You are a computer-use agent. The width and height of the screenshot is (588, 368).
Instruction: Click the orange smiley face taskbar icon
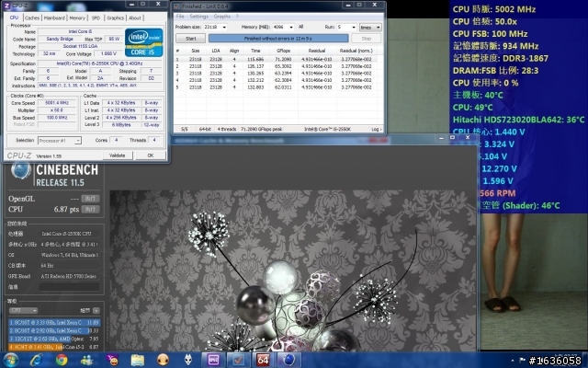click(x=163, y=360)
